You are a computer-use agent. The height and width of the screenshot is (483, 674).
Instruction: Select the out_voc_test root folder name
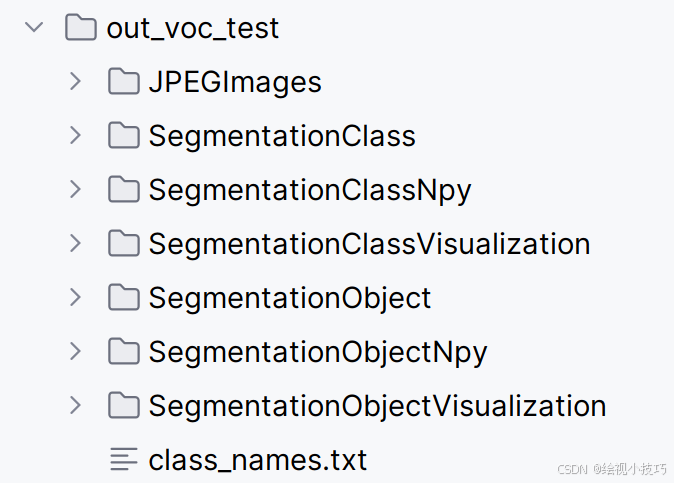(x=193, y=28)
